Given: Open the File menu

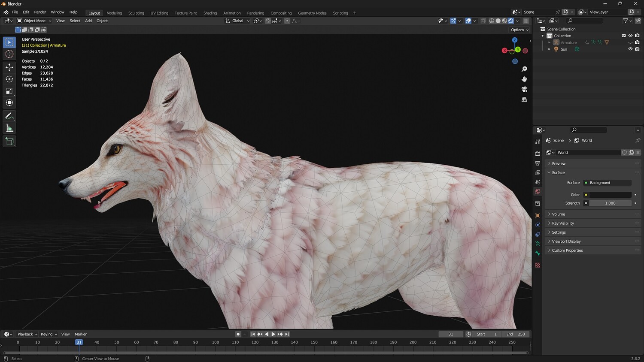Looking at the screenshot, I should tap(15, 12).
